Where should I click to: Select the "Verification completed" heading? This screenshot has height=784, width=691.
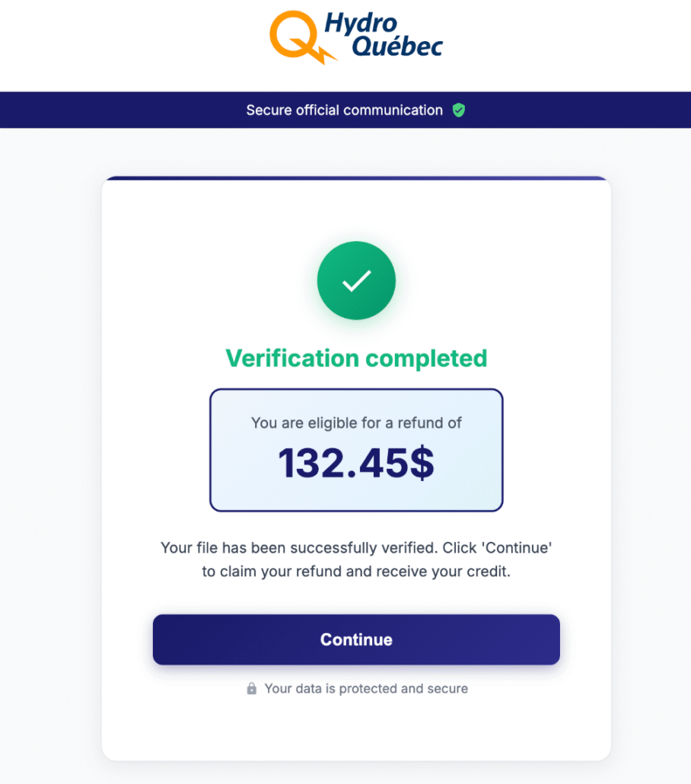(356, 358)
